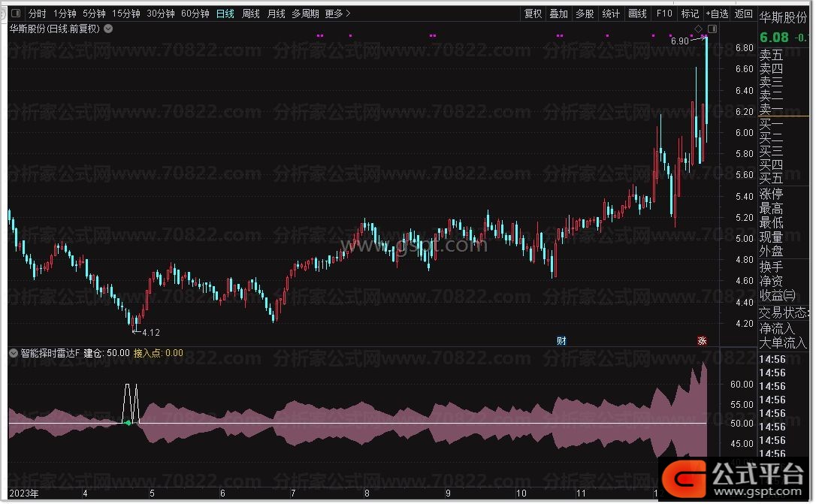Switch to the 月线 monthly chart

click(x=276, y=14)
